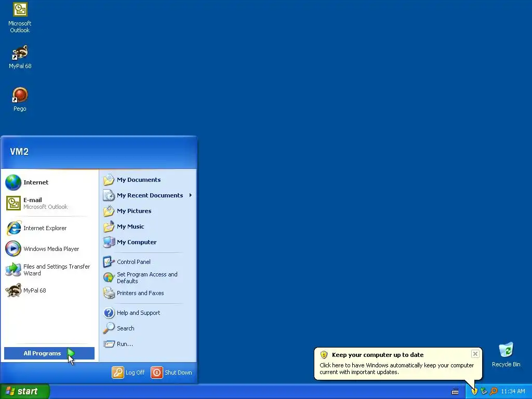Viewport: 532px width, 399px height.
Task: Launch the Pego desktop shortcut
Action: click(x=20, y=99)
